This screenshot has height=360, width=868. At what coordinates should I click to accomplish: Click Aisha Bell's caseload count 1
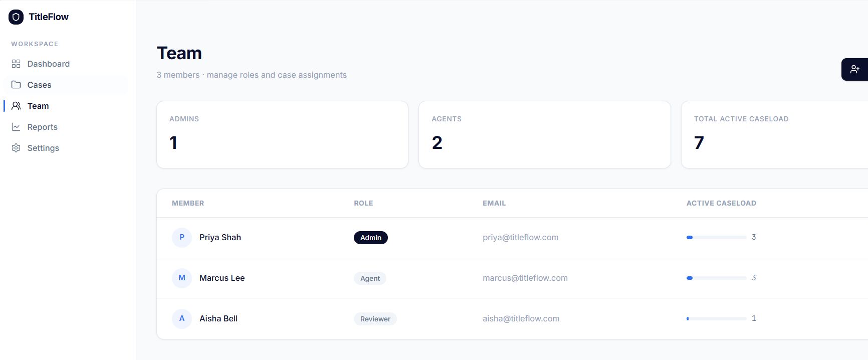754,318
